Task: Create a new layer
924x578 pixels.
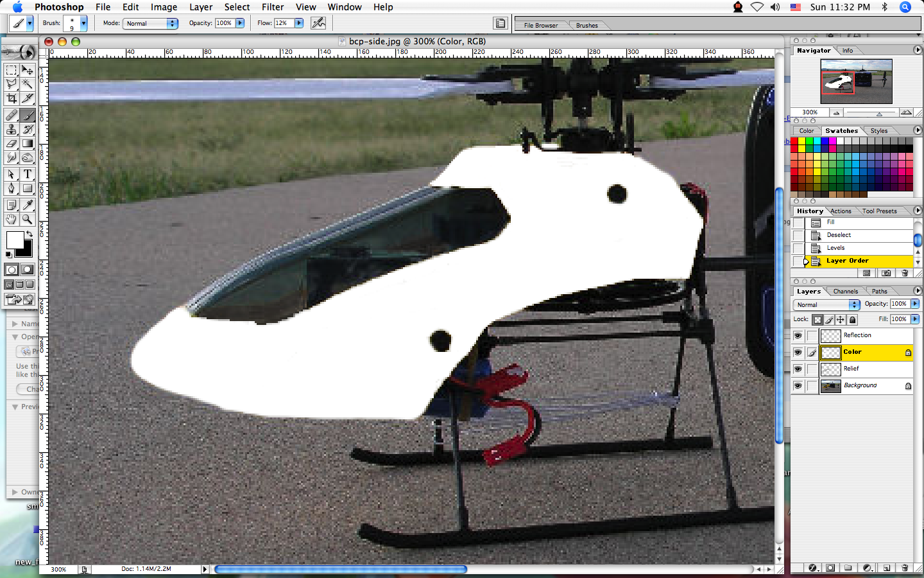Action: click(886, 568)
